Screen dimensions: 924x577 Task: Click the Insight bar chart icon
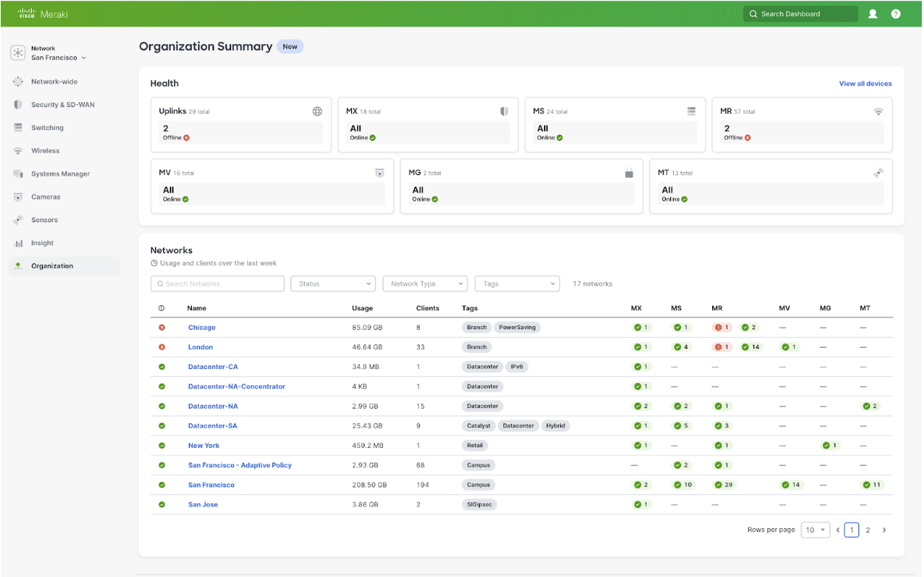pos(18,243)
